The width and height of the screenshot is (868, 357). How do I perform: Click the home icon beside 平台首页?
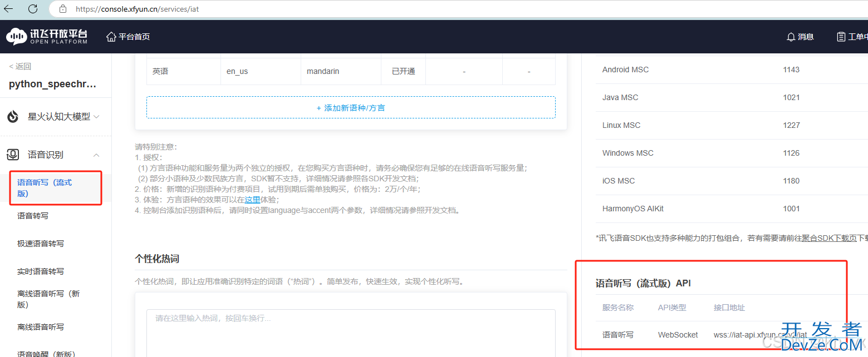(111, 37)
